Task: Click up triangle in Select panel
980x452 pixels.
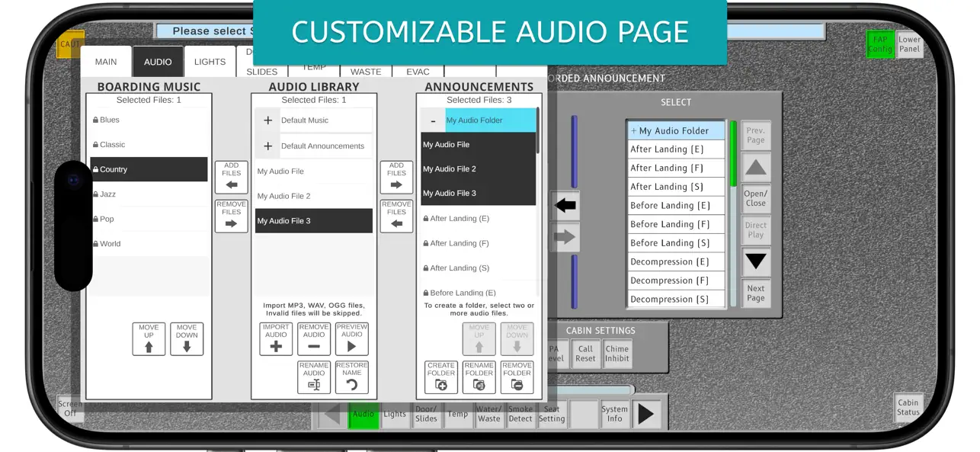Action: pyautogui.click(x=756, y=167)
